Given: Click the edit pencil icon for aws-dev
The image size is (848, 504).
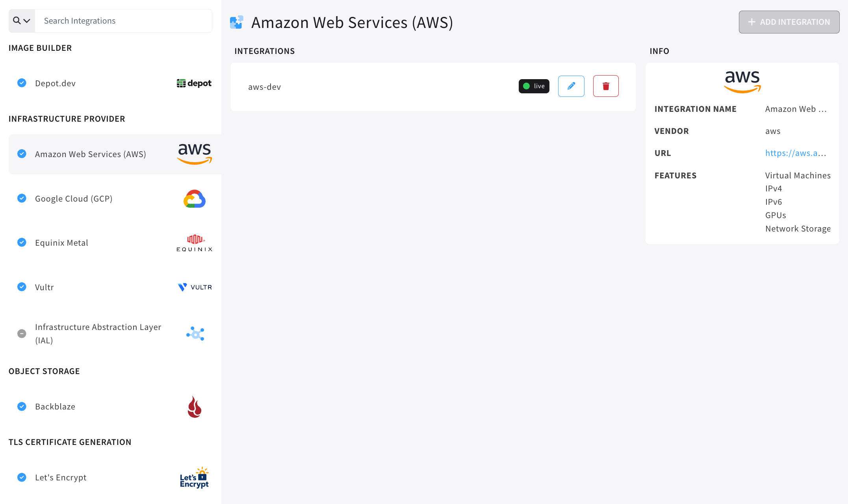Looking at the screenshot, I should pos(572,86).
